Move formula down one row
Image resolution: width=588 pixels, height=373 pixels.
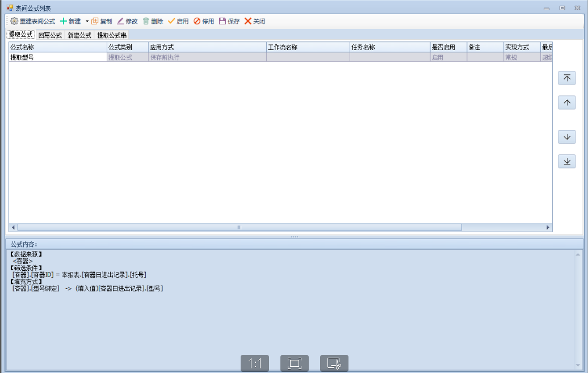[x=566, y=137]
